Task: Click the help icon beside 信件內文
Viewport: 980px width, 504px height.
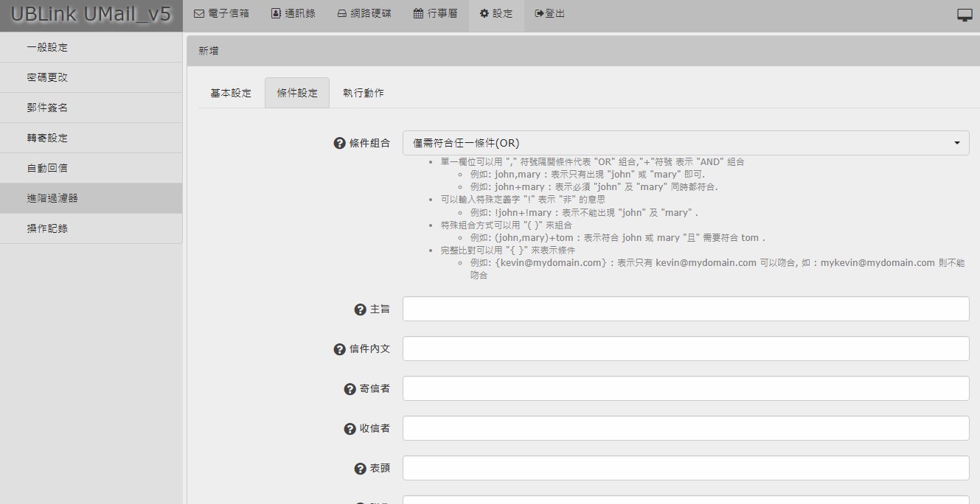Action: 340,349
